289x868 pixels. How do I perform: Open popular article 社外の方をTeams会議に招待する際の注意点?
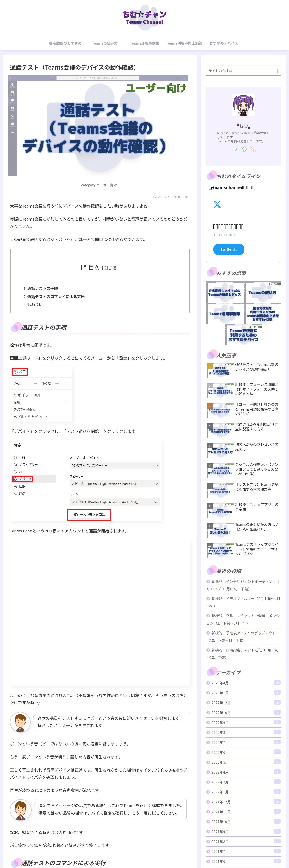pos(244,410)
